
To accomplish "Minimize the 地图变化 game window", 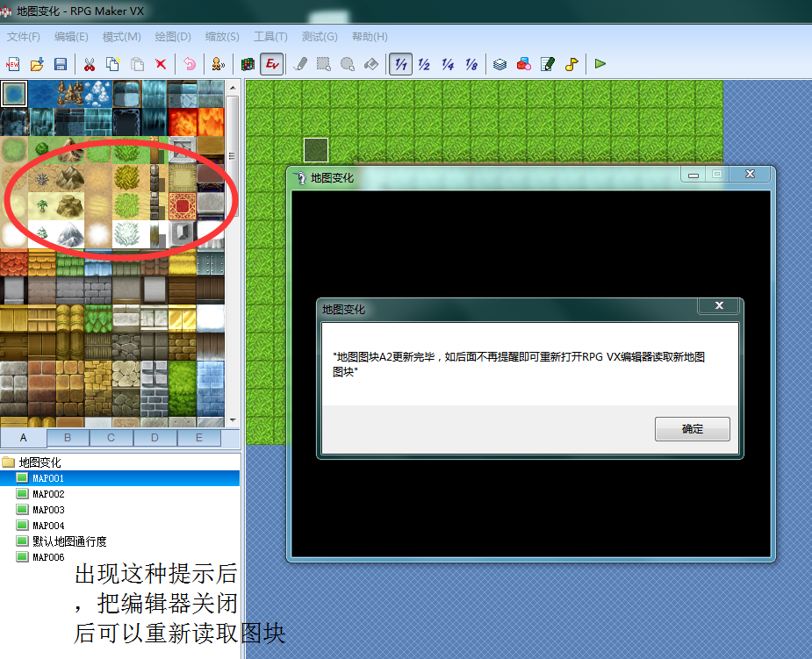I will click(693, 175).
